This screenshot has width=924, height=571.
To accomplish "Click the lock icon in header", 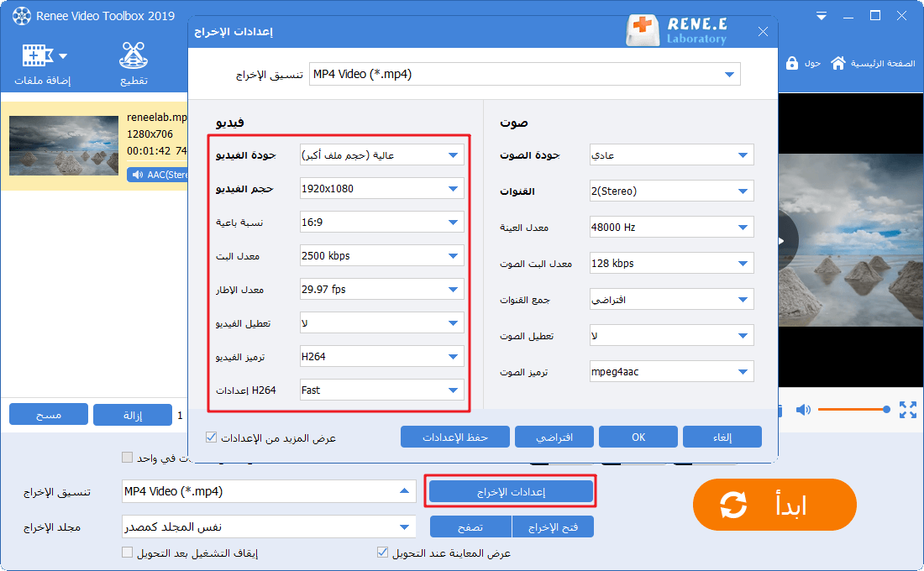I will [792, 63].
